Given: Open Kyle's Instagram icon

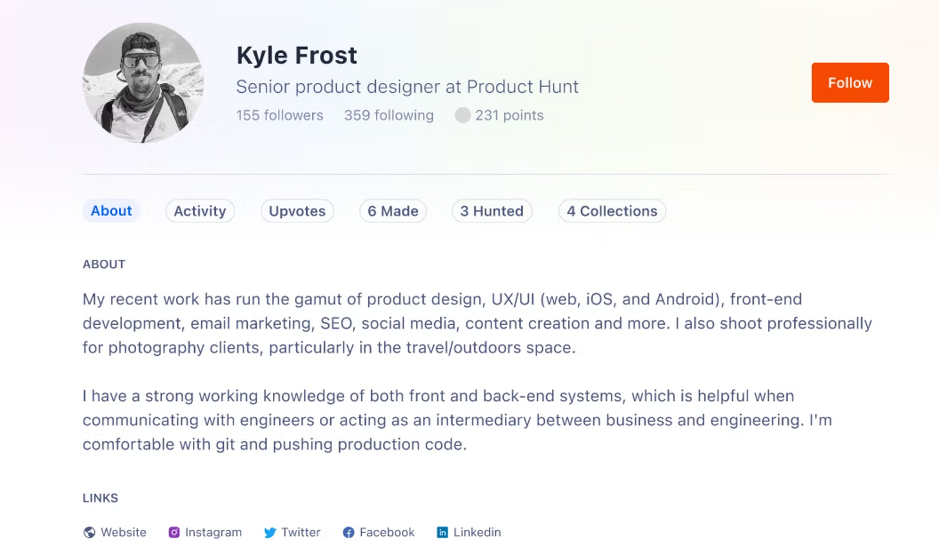Looking at the screenshot, I should pos(173,532).
